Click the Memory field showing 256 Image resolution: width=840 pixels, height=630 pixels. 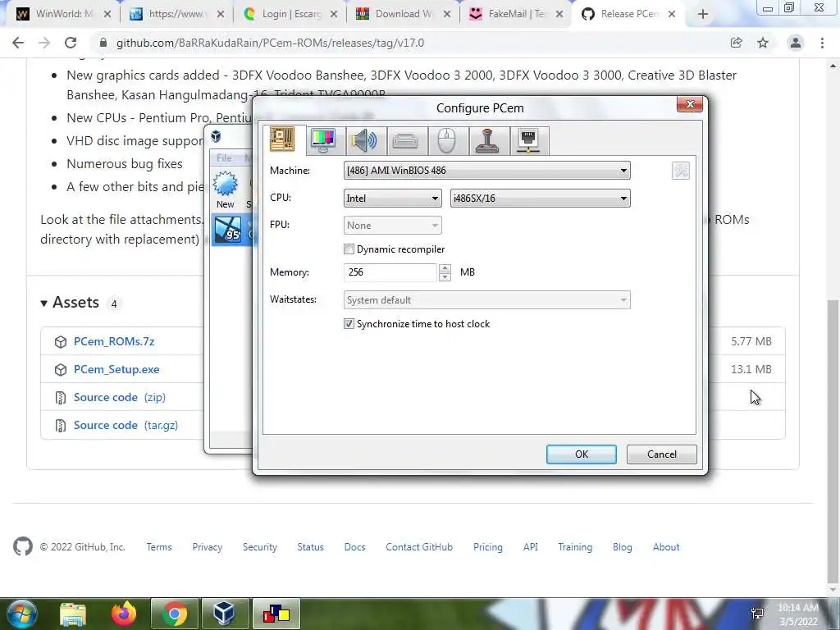pos(390,272)
